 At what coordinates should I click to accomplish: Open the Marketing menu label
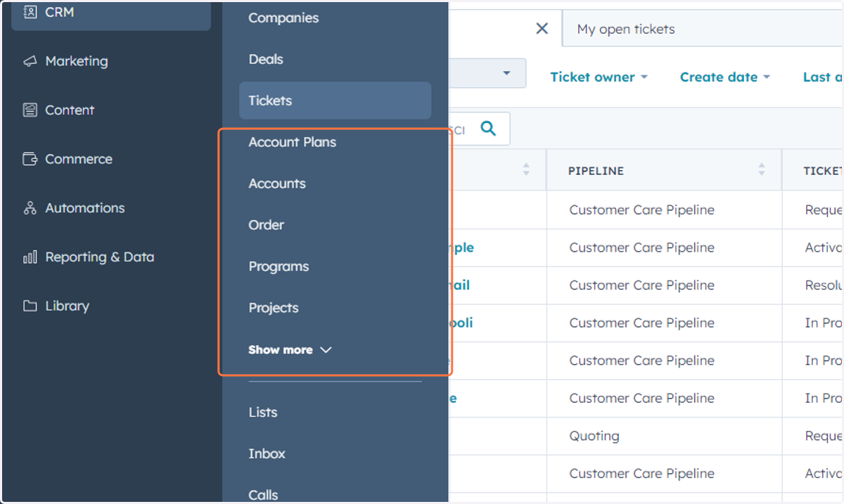click(77, 61)
